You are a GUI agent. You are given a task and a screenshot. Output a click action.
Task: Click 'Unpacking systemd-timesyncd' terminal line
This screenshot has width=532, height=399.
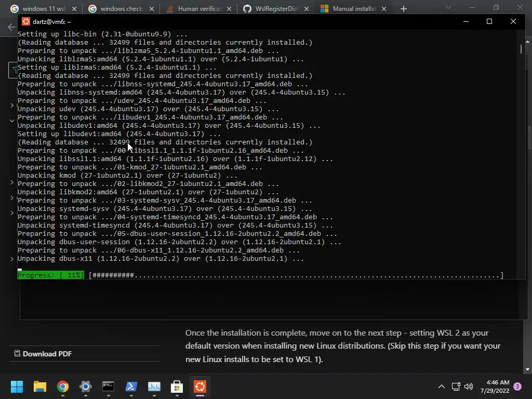pyautogui.click(x=175, y=225)
